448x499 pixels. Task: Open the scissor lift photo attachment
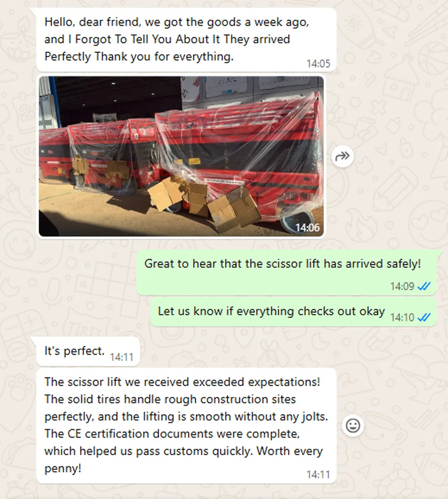(181, 156)
